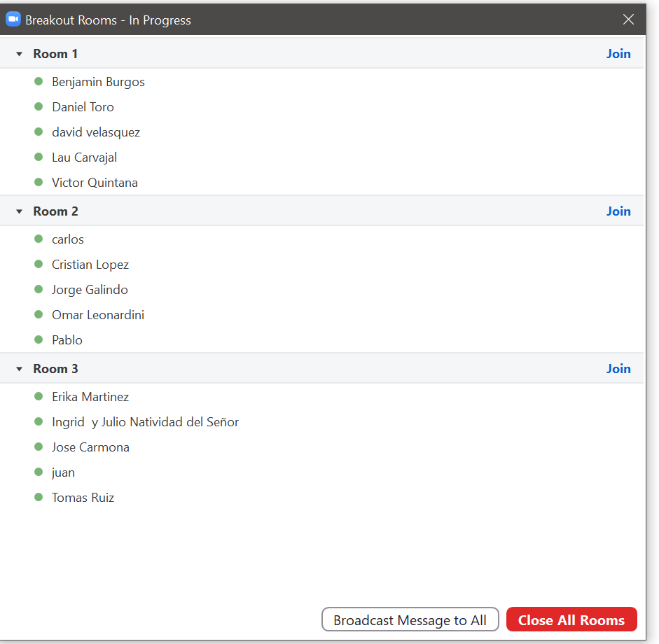Select Victor Quintana in the list

pyautogui.click(x=95, y=183)
